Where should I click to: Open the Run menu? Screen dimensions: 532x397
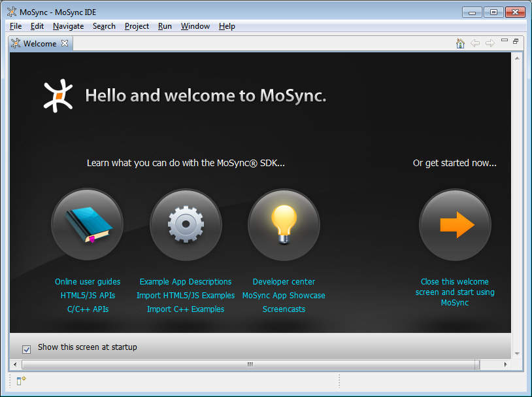pos(165,26)
